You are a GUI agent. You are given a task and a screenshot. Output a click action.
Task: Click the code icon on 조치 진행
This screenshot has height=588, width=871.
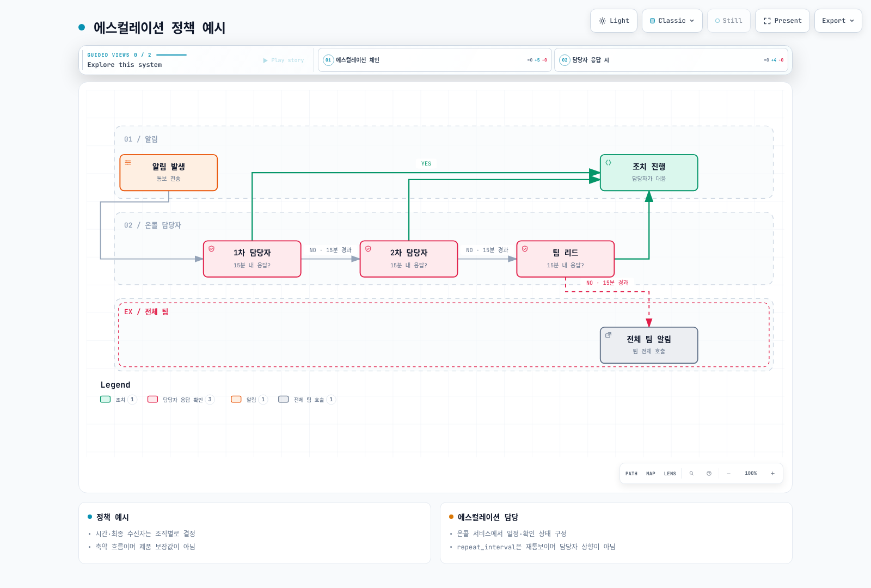tap(608, 162)
